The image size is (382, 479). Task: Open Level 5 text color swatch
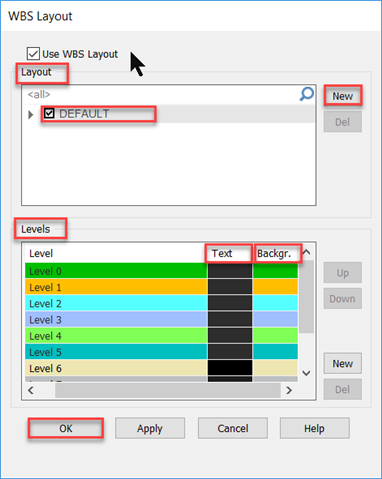(230, 352)
